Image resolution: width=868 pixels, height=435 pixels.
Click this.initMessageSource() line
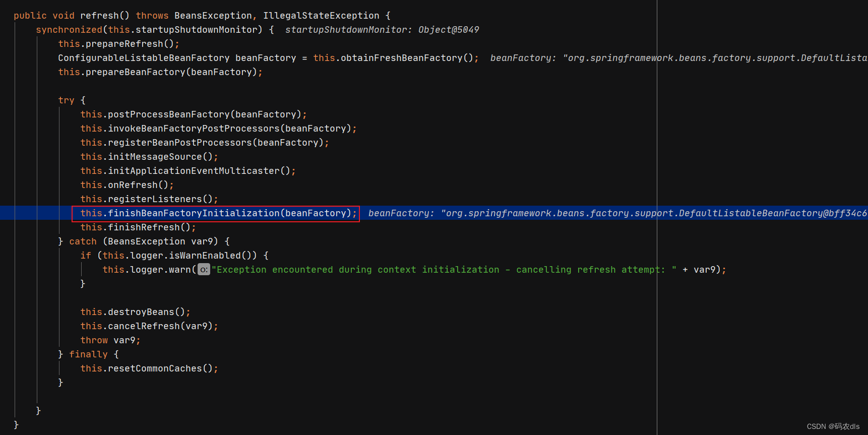pyautogui.click(x=149, y=157)
